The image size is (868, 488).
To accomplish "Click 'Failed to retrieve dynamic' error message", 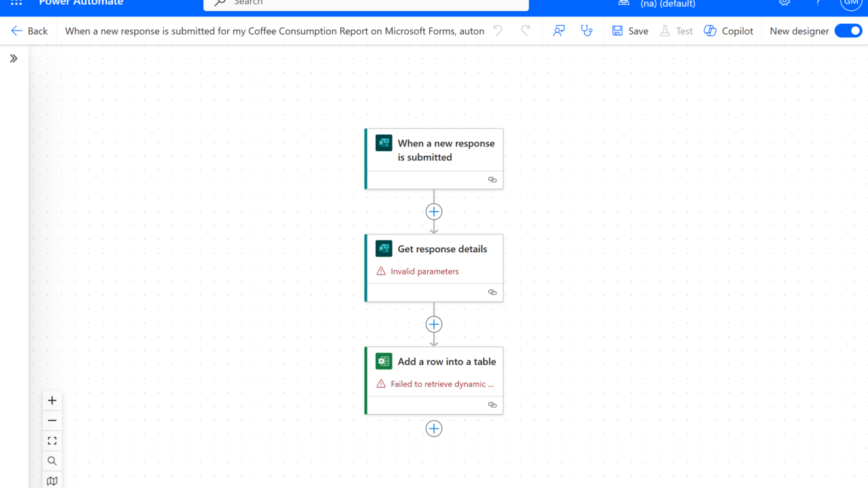I will [442, 384].
